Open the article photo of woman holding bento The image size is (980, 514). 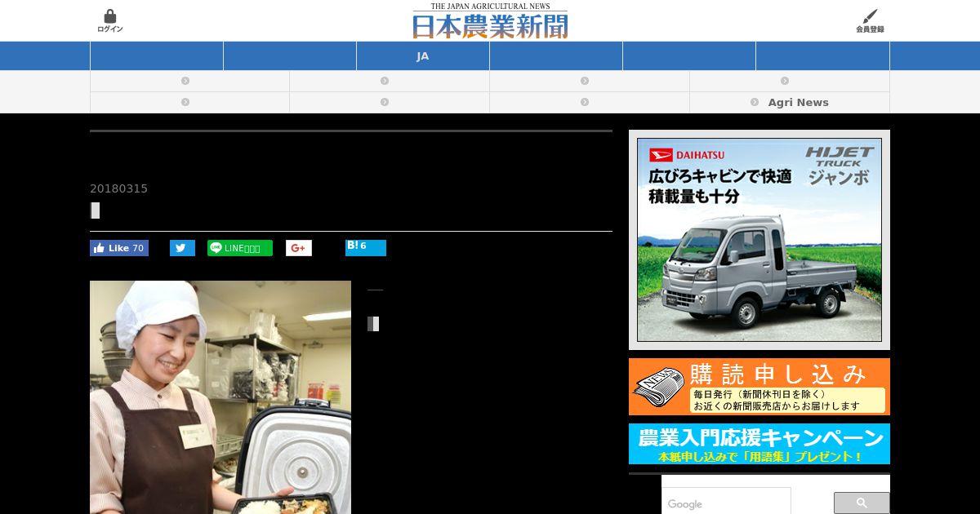click(x=220, y=397)
